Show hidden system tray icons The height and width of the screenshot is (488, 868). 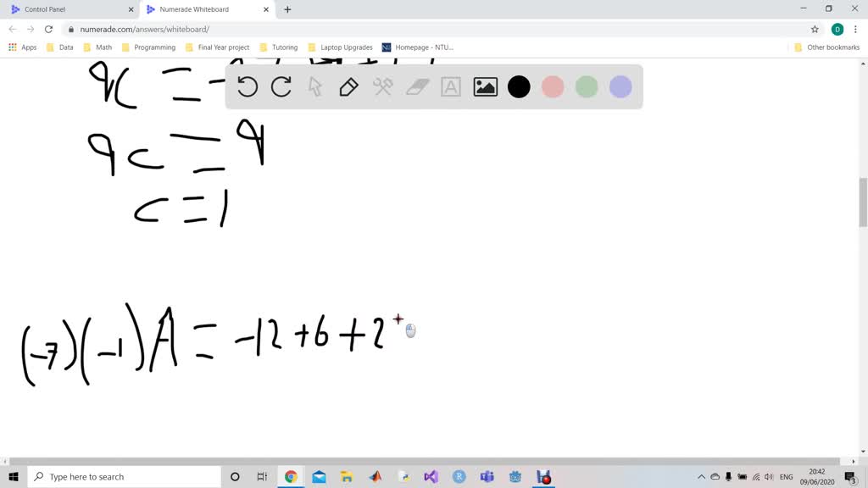(x=701, y=477)
